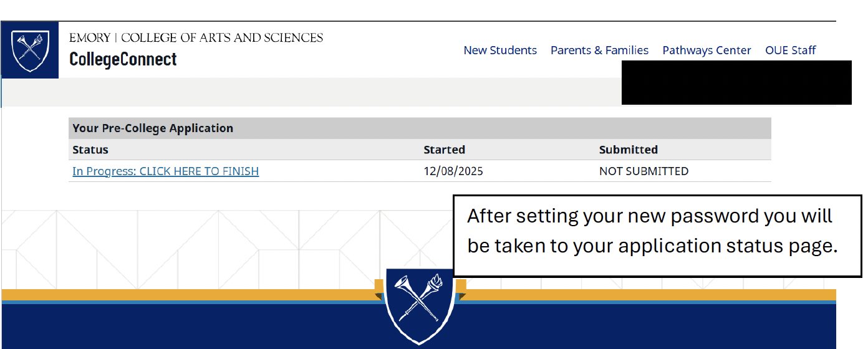This screenshot has width=868, height=349.
Task: Open the New Students menu item
Action: 500,50
